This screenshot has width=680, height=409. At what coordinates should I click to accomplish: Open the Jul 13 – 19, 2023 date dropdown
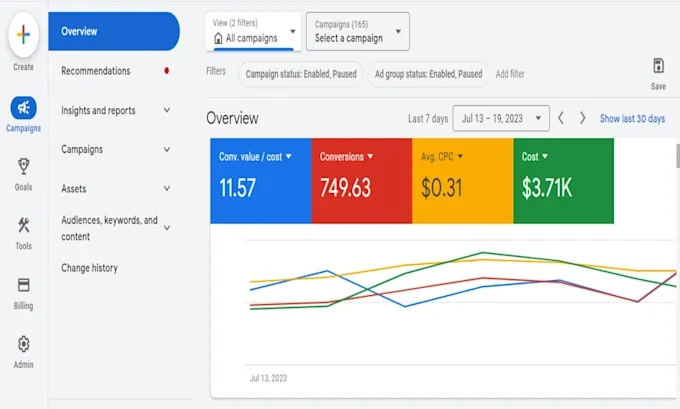pos(501,118)
